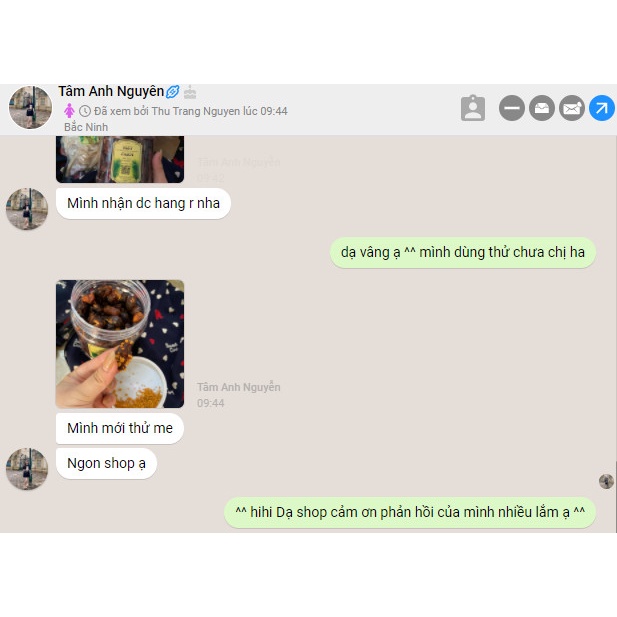Select message "Mình nhận dc hang r nha"
The width and height of the screenshot is (617, 617).
[x=143, y=203]
